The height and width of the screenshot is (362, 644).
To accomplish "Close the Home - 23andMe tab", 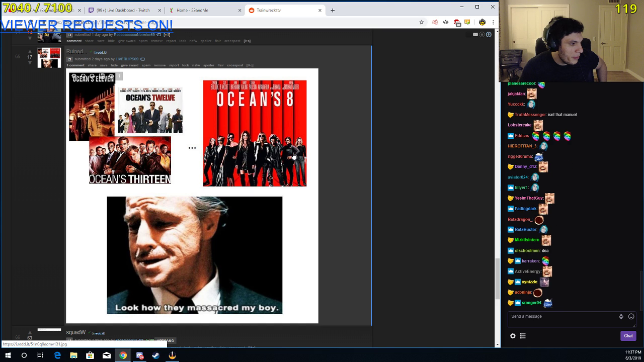I will pyautogui.click(x=240, y=10).
